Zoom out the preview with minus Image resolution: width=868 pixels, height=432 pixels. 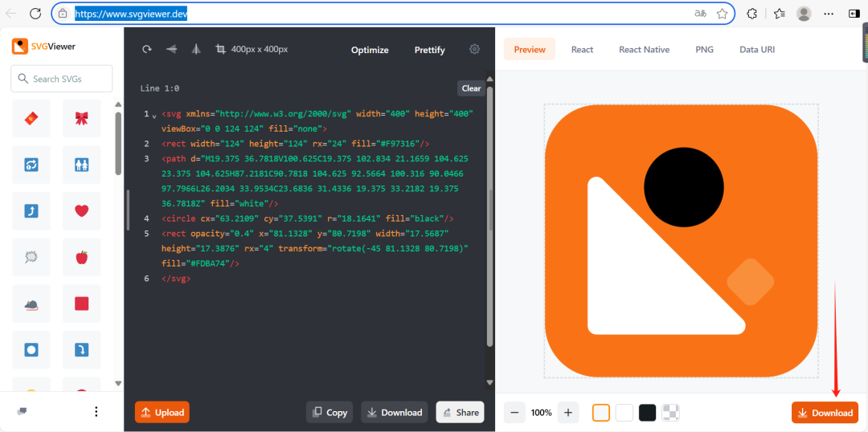[514, 412]
